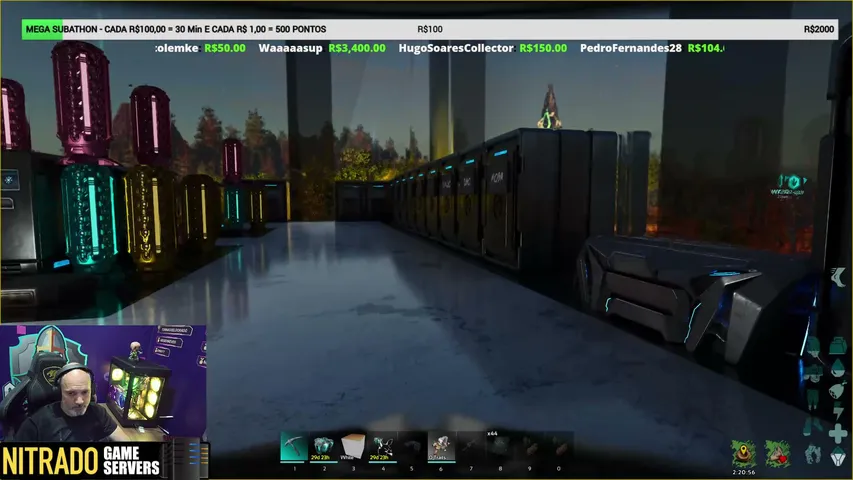This screenshot has height=480, width=853.
Task: Click the R$100 progress label
Action: point(430,29)
